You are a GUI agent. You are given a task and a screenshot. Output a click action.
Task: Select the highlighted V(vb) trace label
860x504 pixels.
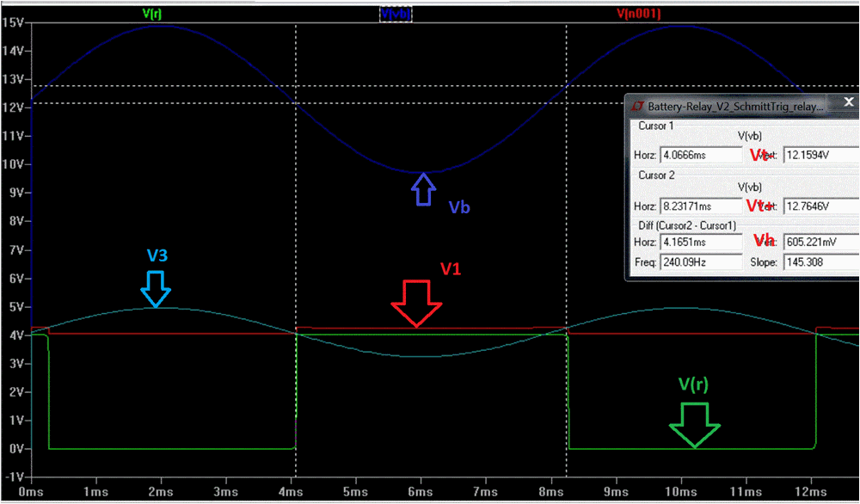(396, 14)
